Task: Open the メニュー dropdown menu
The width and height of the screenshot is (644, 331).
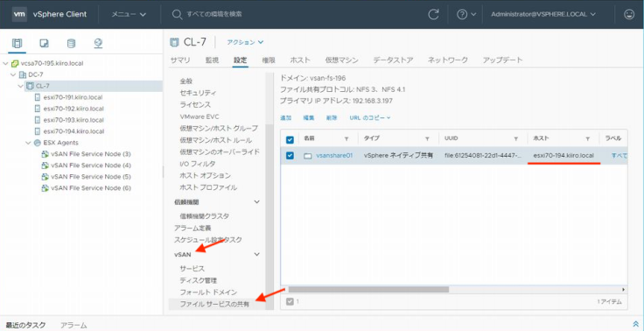Action: click(x=129, y=14)
